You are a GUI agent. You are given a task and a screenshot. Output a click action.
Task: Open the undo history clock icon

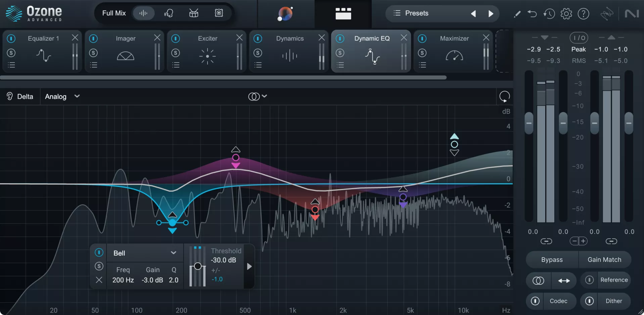pyautogui.click(x=549, y=14)
